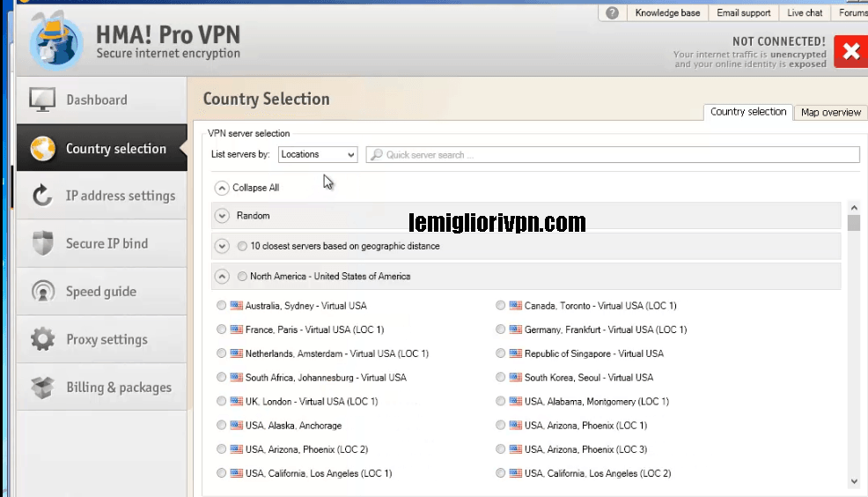Click flag icon beside Arizona, Phoenix (LOC 1)
This screenshot has height=497, width=868.
515,425
